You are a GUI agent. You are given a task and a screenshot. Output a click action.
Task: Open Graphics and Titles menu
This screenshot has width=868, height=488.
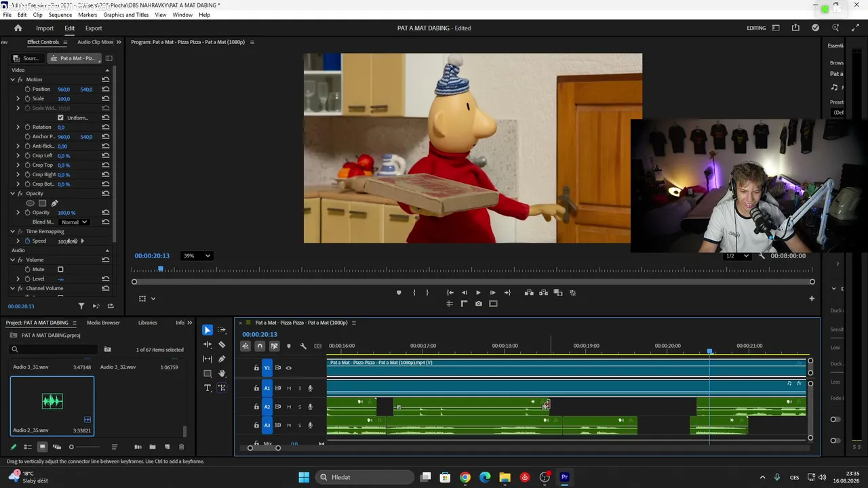click(126, 15)
